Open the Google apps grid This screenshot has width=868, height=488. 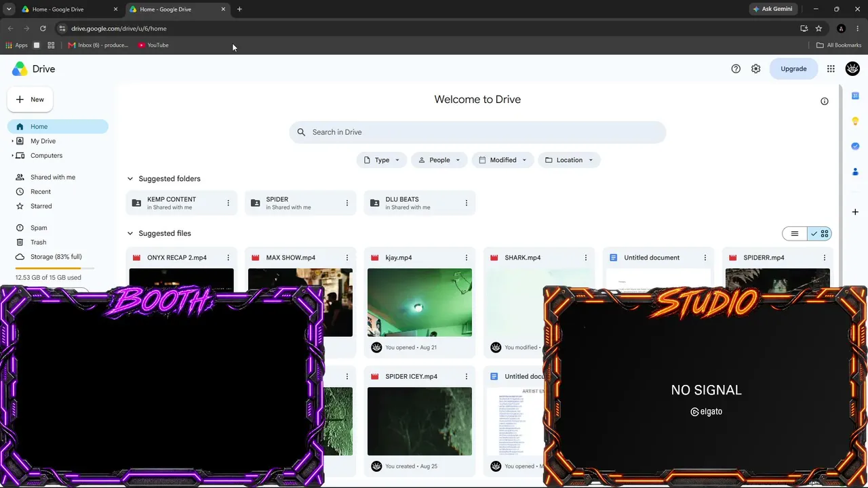coord(831,68)
